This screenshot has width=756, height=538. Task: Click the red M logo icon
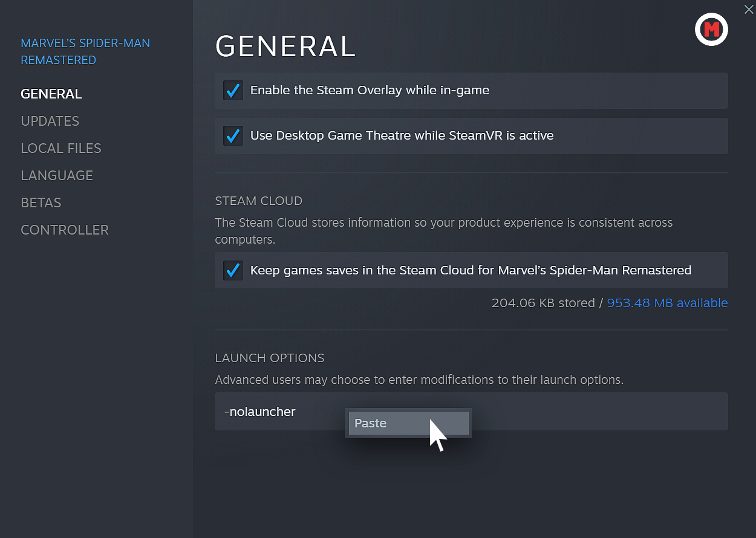pos(711,29)
